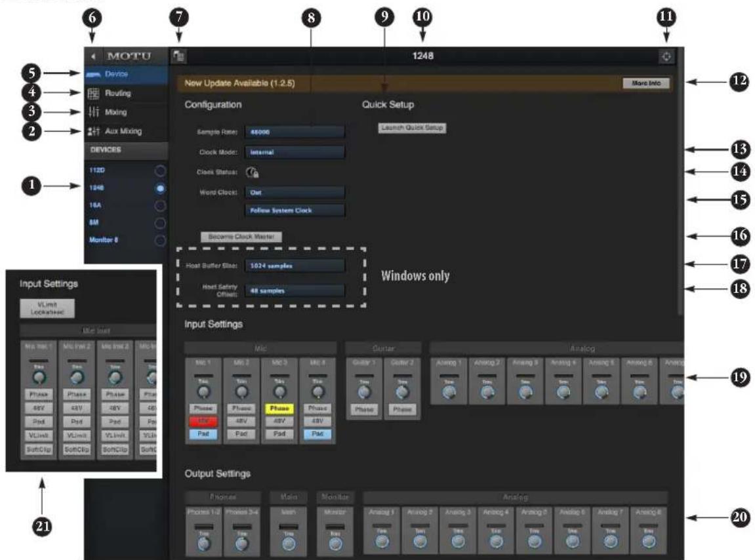This screenshot has height=560, width=755.
Task: Open the Clock Mode dropdown
Action: (x=295, y=152)
